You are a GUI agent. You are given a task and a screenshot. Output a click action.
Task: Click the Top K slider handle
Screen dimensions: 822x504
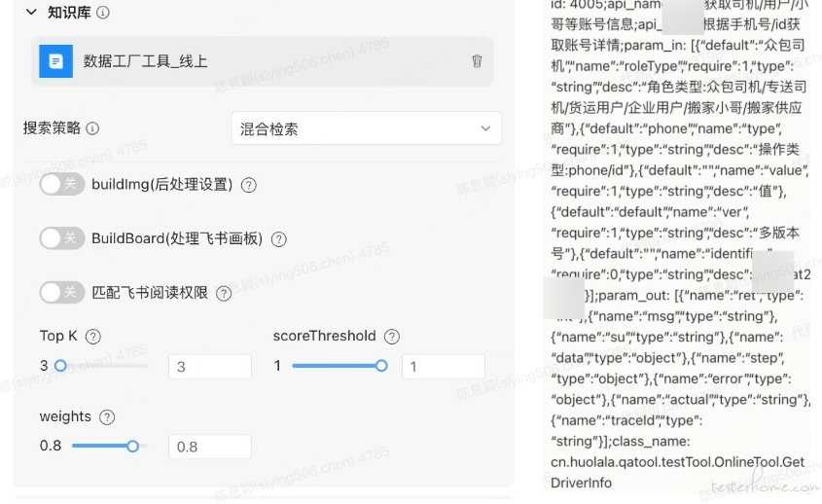click(60, 366)
